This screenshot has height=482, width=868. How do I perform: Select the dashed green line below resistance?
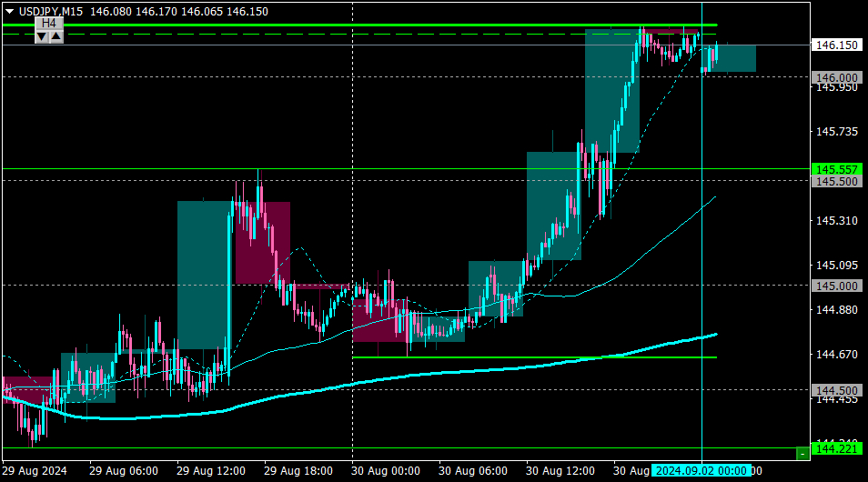click(359, 35)
